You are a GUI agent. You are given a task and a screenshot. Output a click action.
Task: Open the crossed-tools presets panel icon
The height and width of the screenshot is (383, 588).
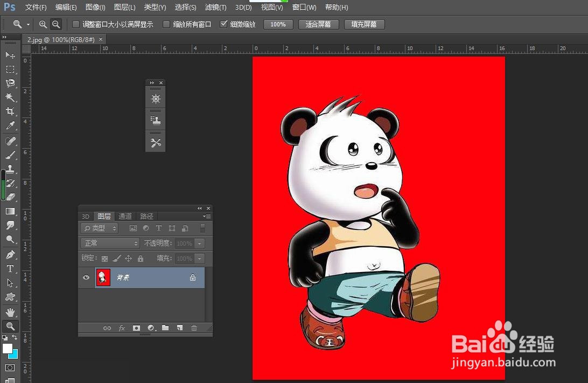[156, 143]
